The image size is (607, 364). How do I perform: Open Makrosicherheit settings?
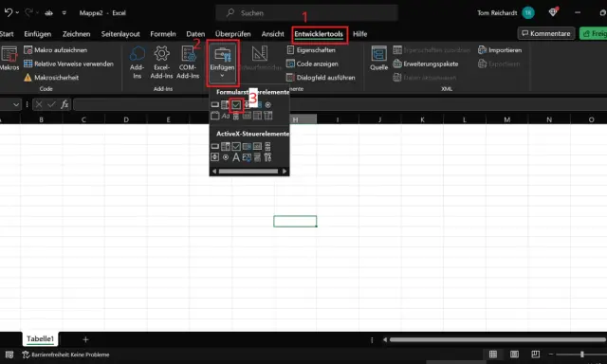[x=51, y=78]
